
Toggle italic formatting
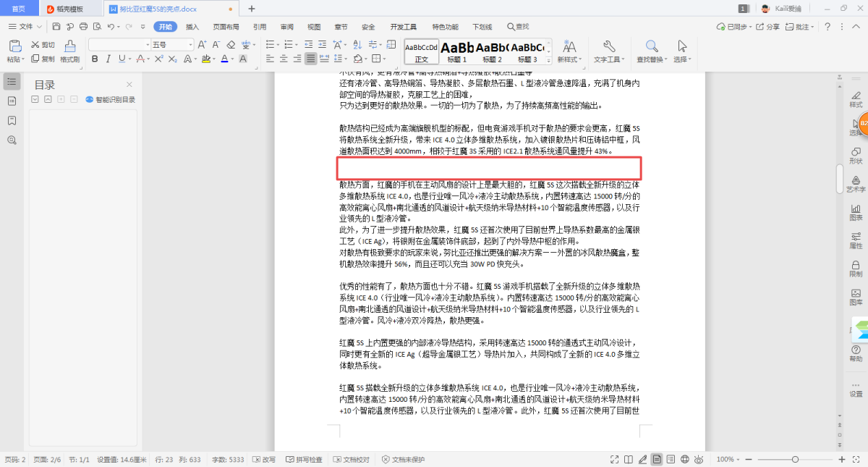tap(107, 59)
